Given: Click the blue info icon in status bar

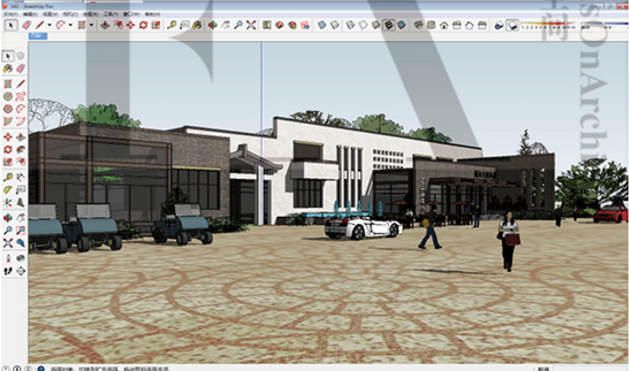Looking at the screenshot, I should 41,368.
